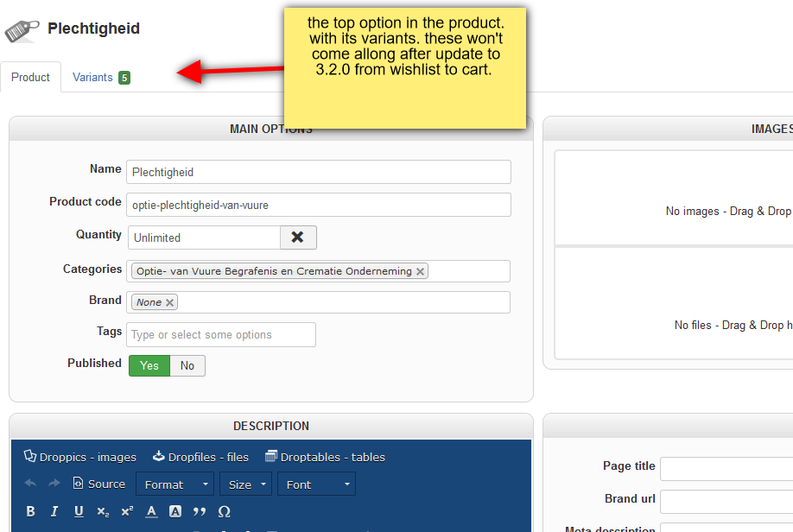Open the Font dropdown
This screenshot has width=793, height=532.
[316, 484]
